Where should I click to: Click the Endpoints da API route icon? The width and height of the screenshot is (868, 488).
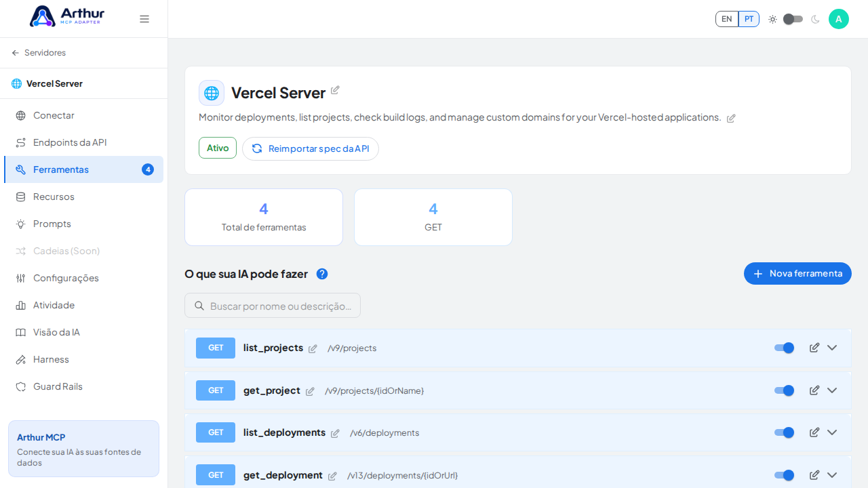[21, 142]
